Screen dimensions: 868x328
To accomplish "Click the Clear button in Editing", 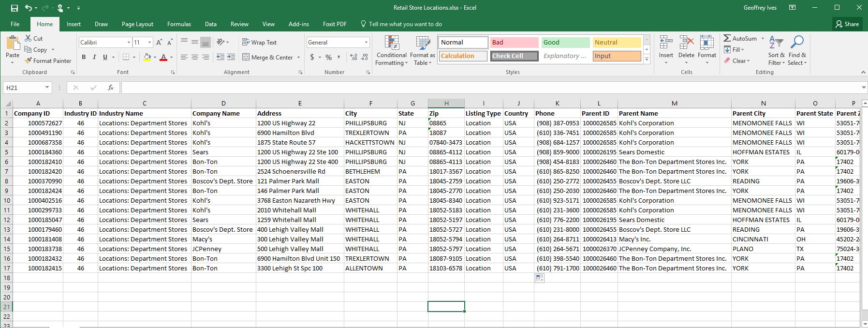I will (737, 60).
